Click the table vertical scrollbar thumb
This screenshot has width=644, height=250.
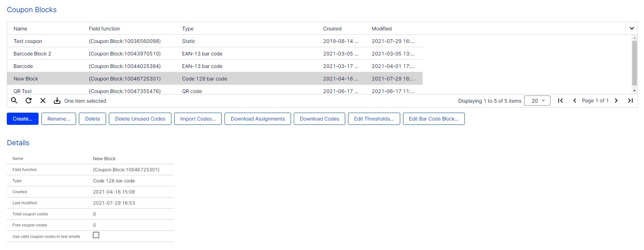pyautogui.click(x=634, y=63)
